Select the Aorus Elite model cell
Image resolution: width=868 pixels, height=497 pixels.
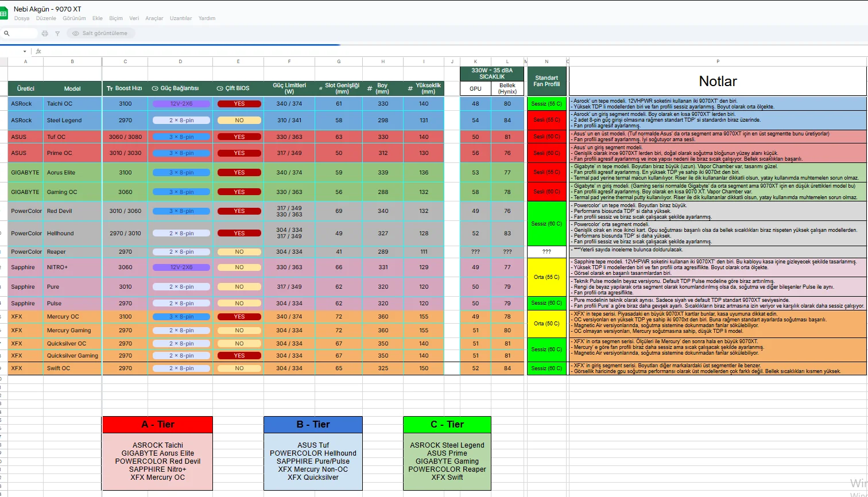[72, 172]
